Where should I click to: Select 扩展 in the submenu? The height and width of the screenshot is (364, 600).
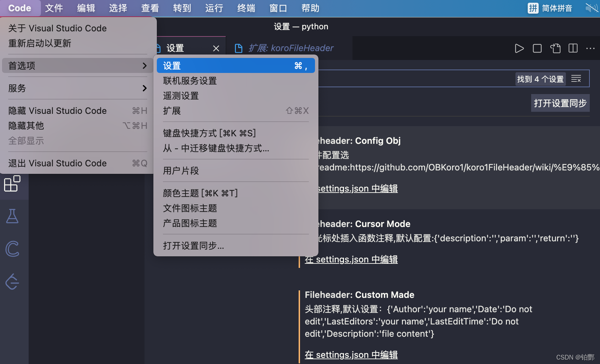point(236,110)
